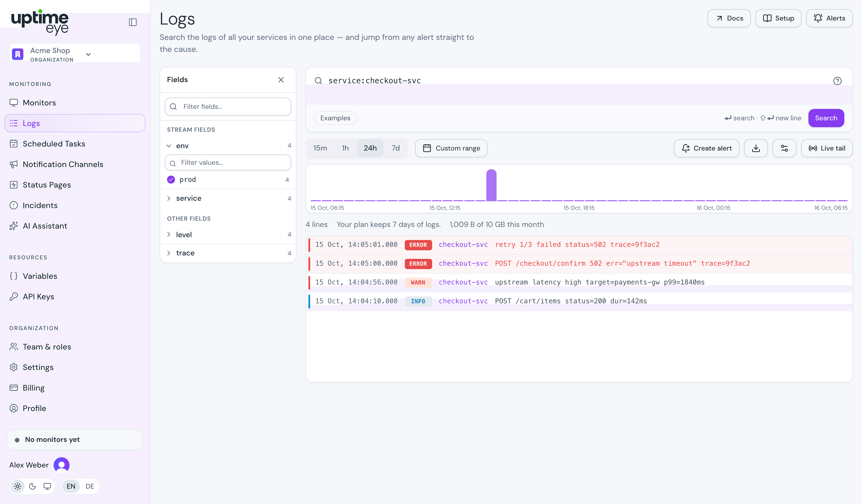Set language to EN

(71, 486)
